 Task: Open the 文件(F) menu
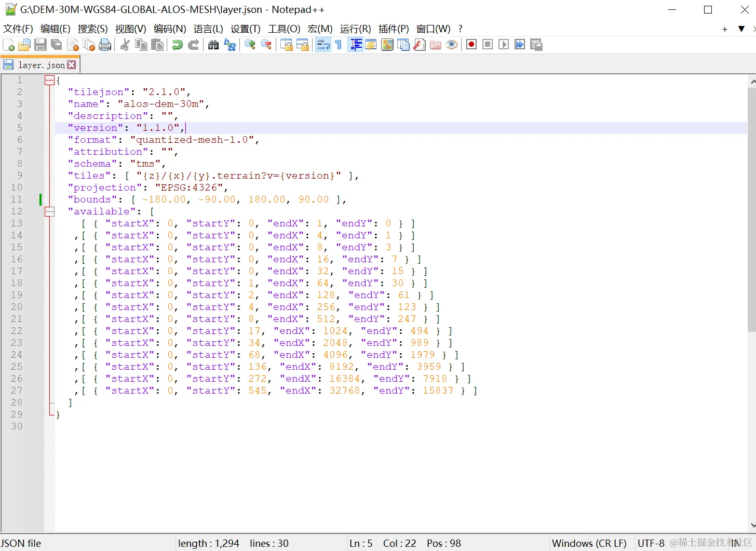pos(18,29)
